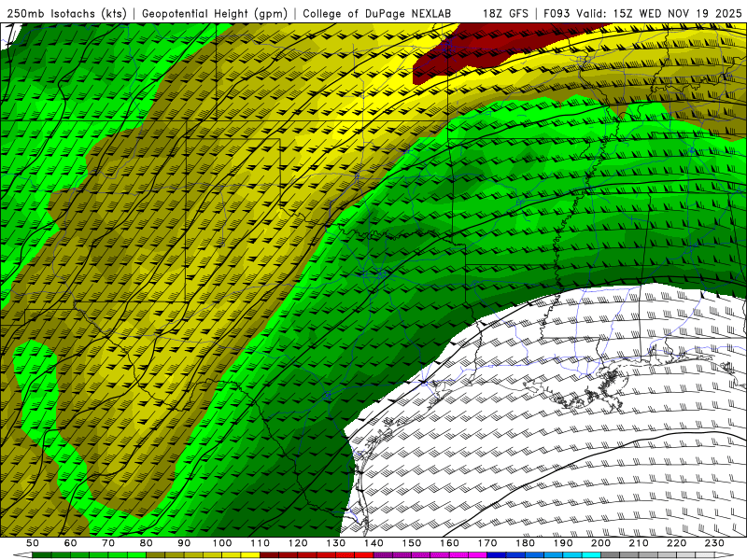Click the "F093 Valid: 15Z WED NOV 19 2025" text
The height and width of the screenshot is (560, 747).
[x=642, y=14]
